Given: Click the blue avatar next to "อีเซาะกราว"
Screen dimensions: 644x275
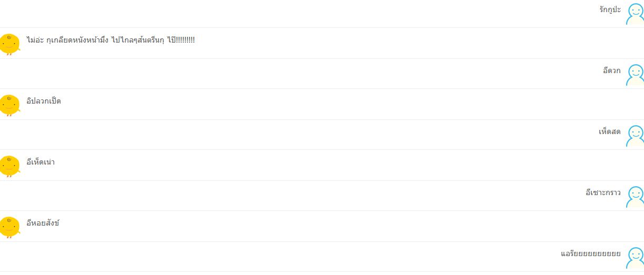Looking at the screenshot, I should (x=635, y=197).
